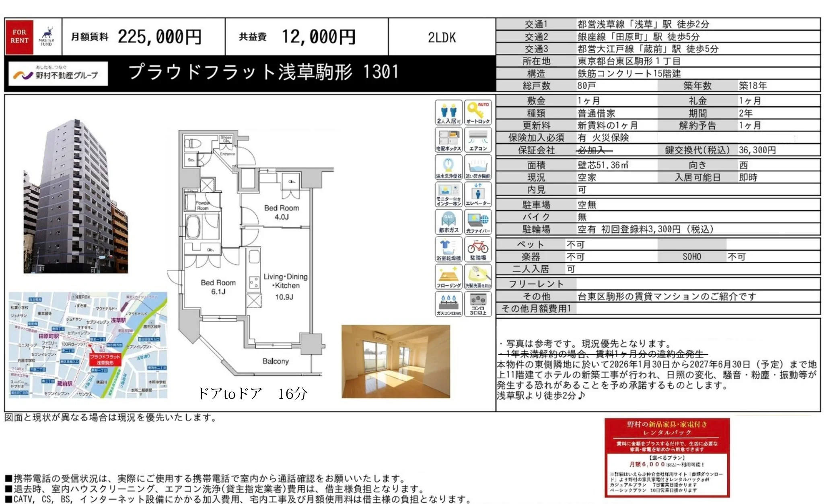Switch to the 2LDK layout tab

click(441, 37)
